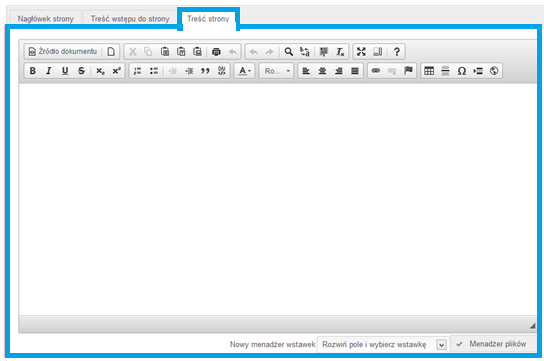
Task: Toggle the Block Quote icon
Action: [x=205, y=71]
